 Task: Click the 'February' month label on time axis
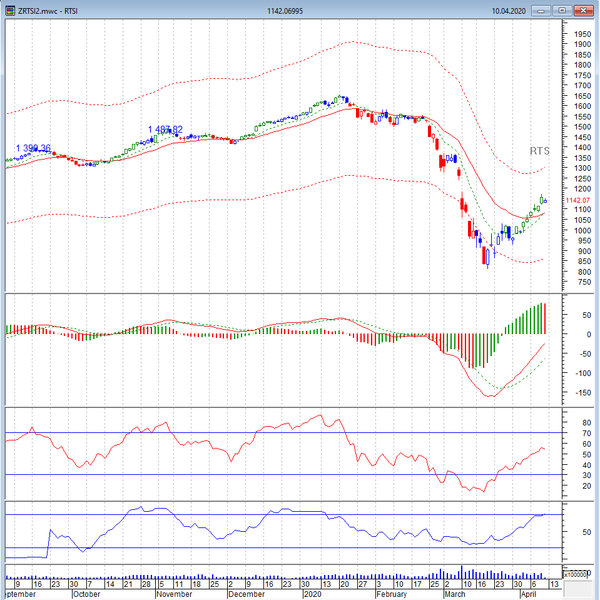coord(391,594)
